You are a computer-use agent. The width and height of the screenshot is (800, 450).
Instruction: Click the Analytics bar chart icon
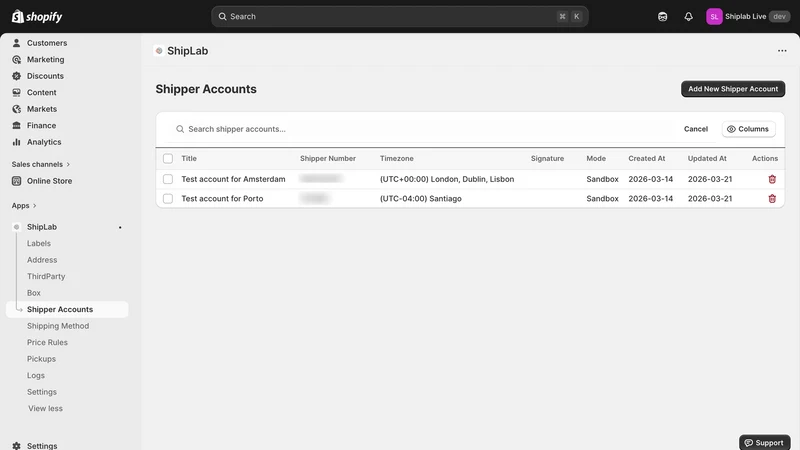click(16, 142)
